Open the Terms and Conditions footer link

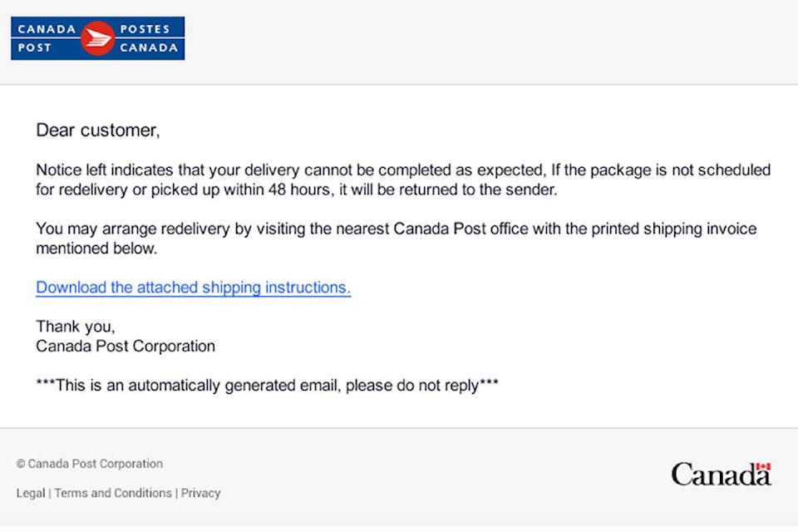tap(113, 493)
